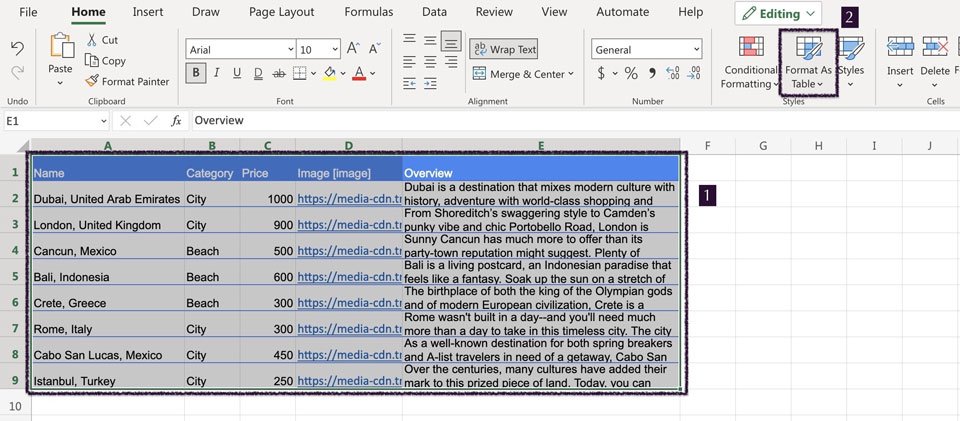Viewport: 960px width, 421px height.
Task: Expand Merge & Center options
Action: [x=571, y=73]
